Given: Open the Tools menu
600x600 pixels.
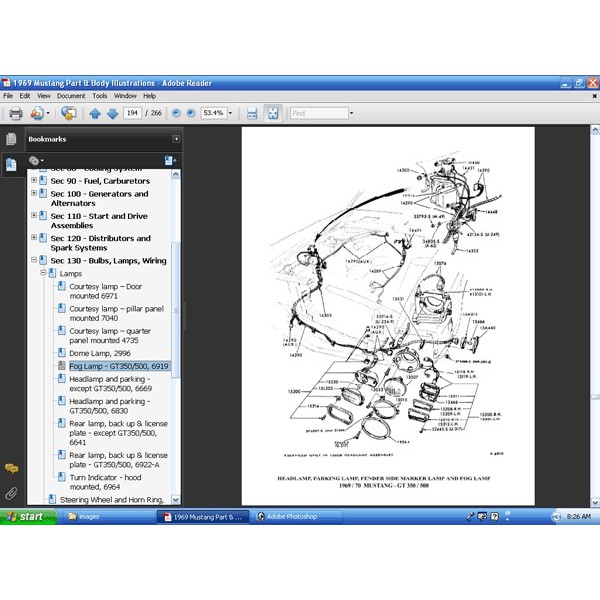Looking at the screenshot, I should pos(99,96).
